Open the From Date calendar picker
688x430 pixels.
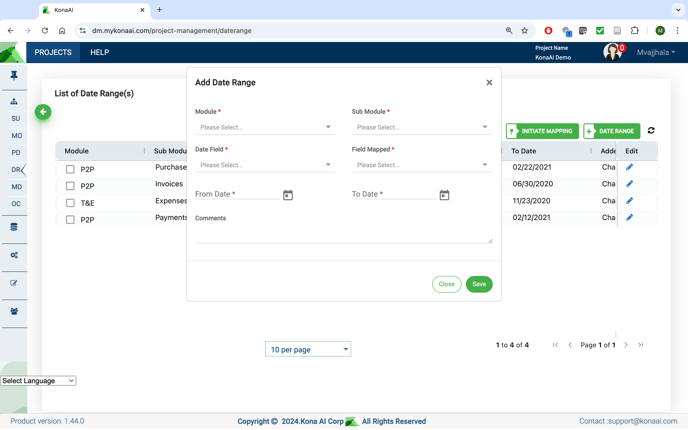288,195
